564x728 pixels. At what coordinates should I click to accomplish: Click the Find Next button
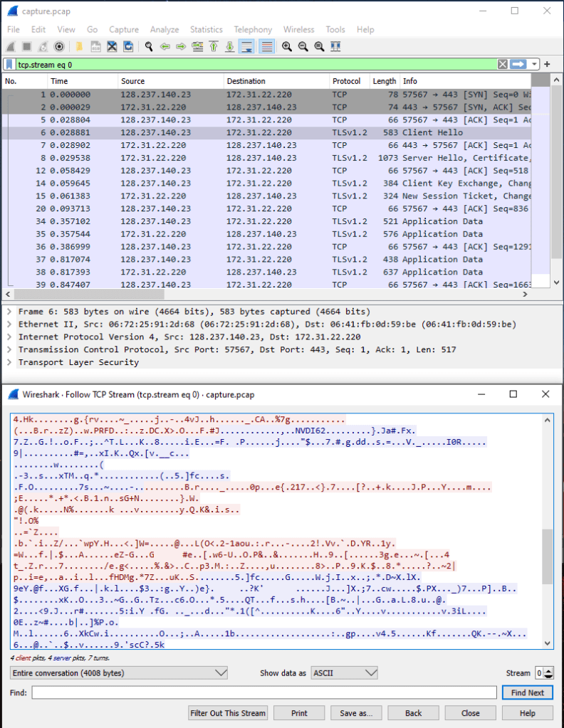527,692
